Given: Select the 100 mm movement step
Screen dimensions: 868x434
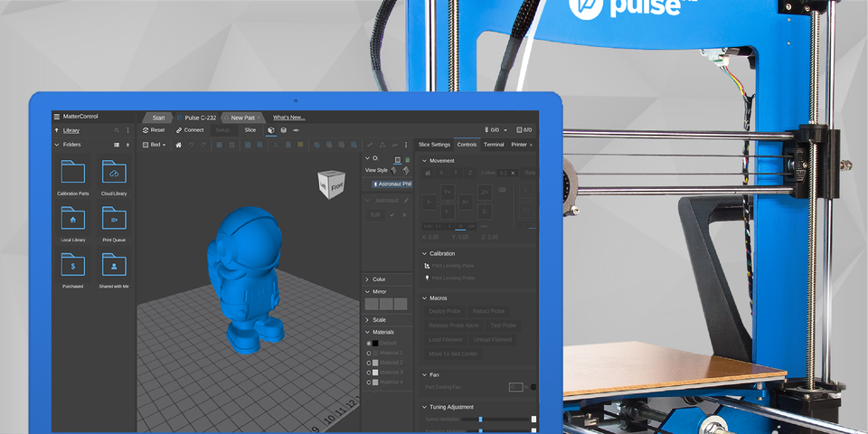Looking at the screenshot, I should (x=472, y=226).
